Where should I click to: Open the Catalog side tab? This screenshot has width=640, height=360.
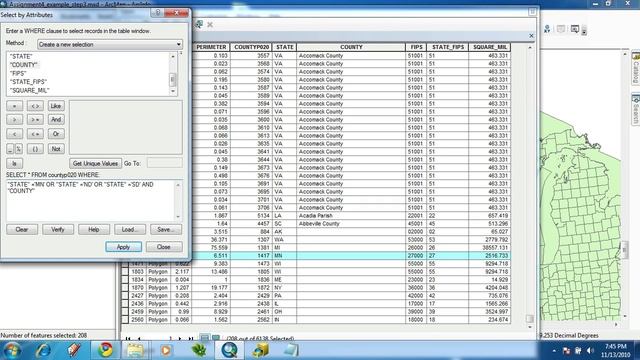click(x=636, y=68)
